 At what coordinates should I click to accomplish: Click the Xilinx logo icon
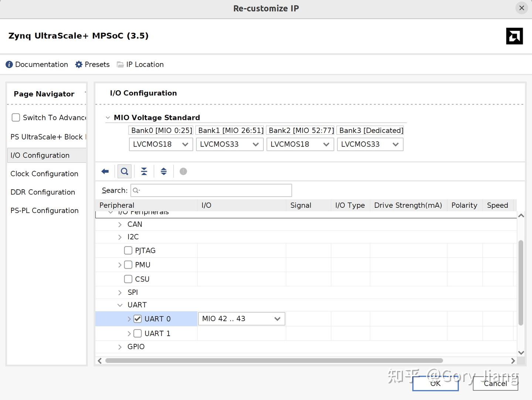[x=515, y=36]
